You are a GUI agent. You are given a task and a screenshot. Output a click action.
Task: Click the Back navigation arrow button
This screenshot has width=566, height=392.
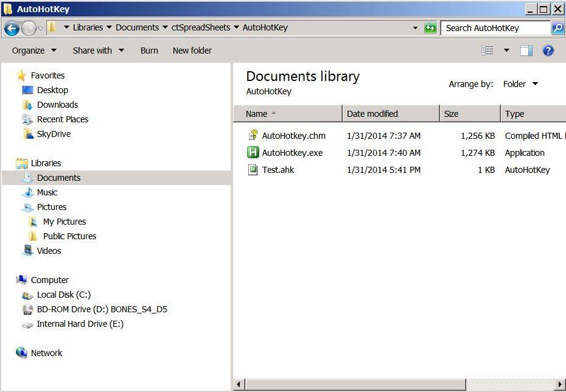pos(12,28)
